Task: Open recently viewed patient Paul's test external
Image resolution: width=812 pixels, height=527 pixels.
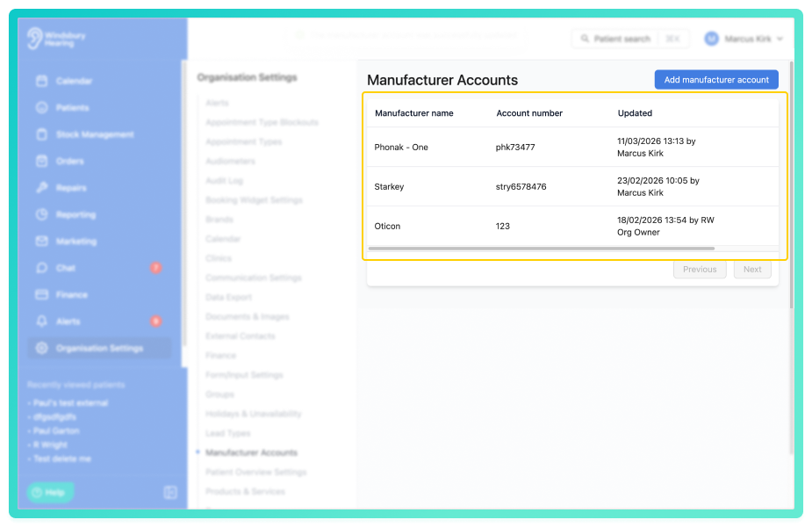Action: (x=70, y=403)
